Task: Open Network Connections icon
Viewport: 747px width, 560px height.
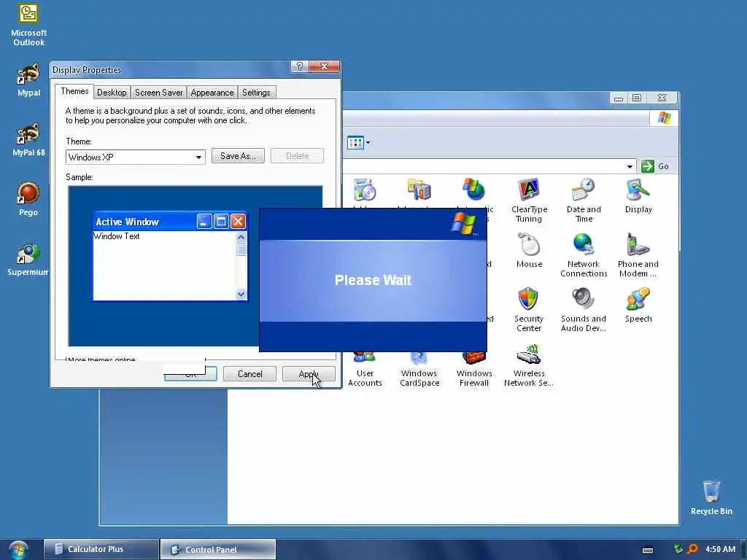Action: 584,254
